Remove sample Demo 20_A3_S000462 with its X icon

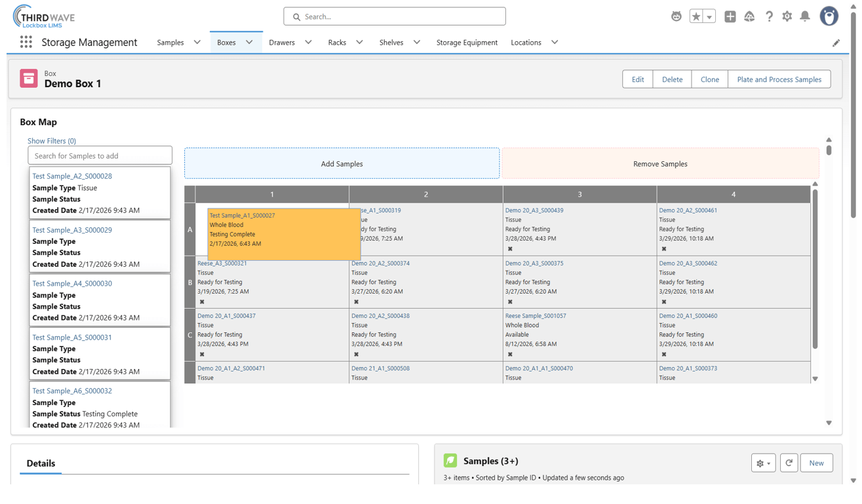664,302
